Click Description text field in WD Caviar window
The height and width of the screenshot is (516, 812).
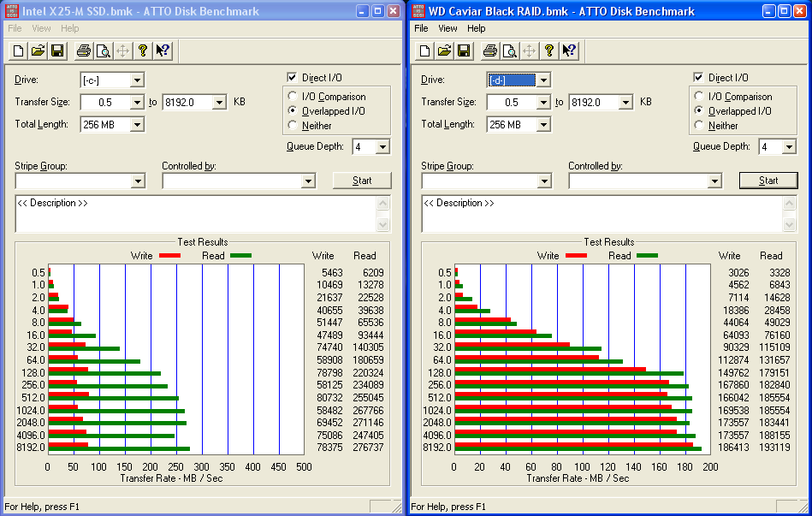coord(602,213)
